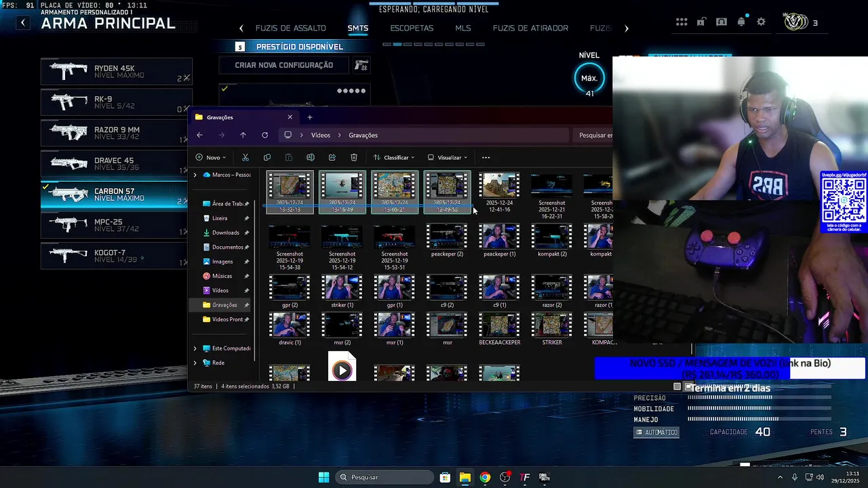Click left arrow of weapon category tabs
868x488 pixels.
[x=241, y=28]
